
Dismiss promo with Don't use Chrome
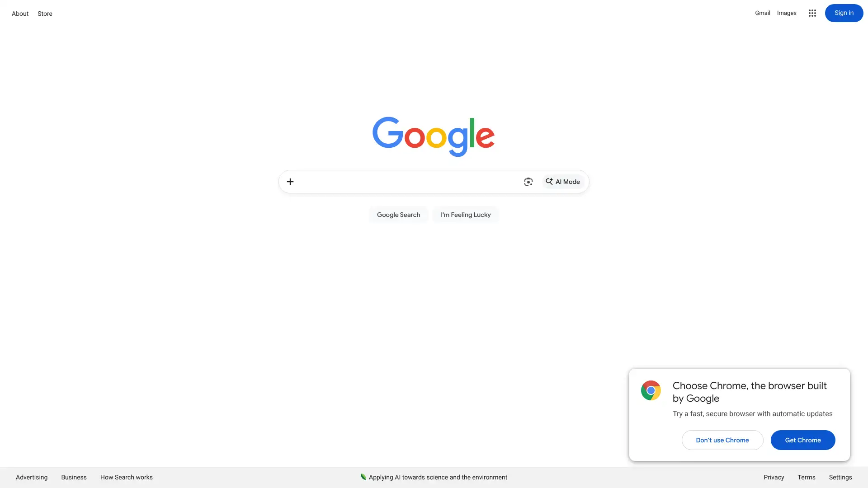(x=722, y=440)
